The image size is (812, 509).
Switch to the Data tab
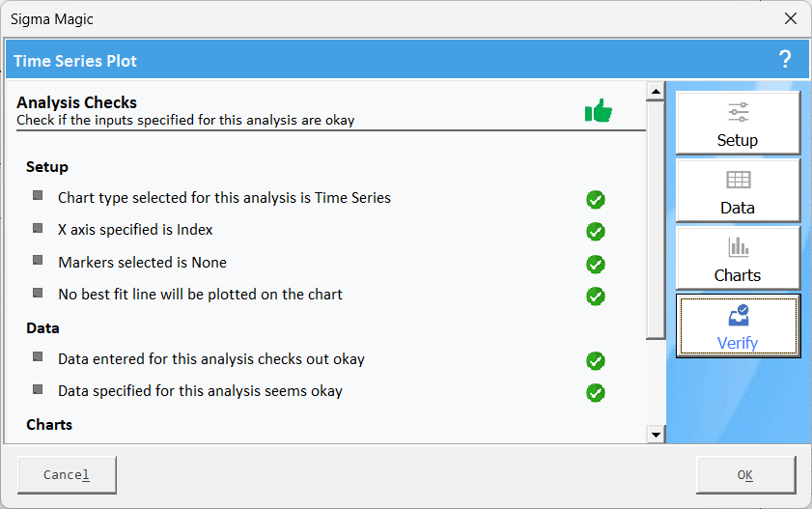tap(738, 190)
